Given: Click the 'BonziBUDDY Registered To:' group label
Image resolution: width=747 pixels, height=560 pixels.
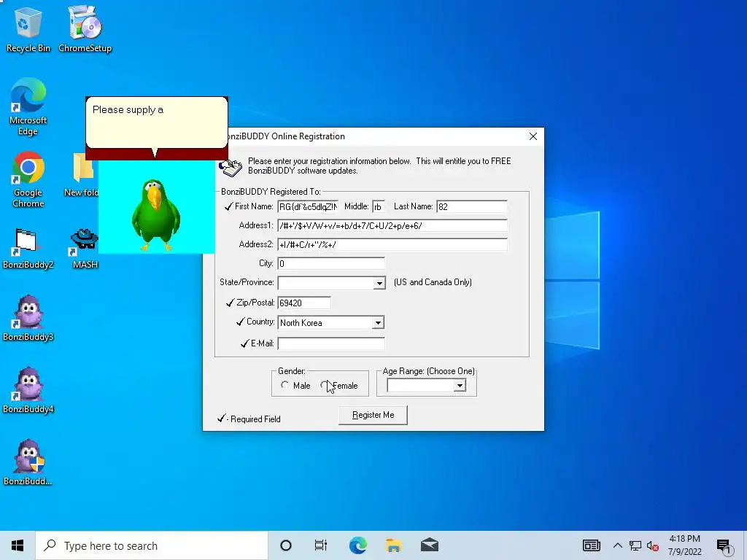Looking at the screenshot, I should [271, 192].
